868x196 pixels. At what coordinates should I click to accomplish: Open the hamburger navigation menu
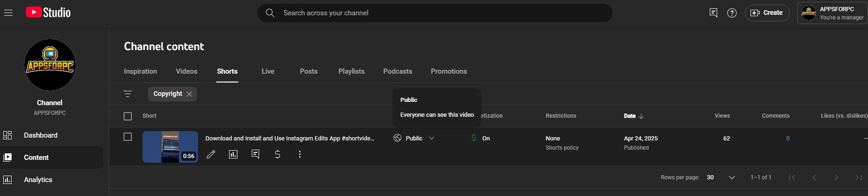[x=8, y=13]
